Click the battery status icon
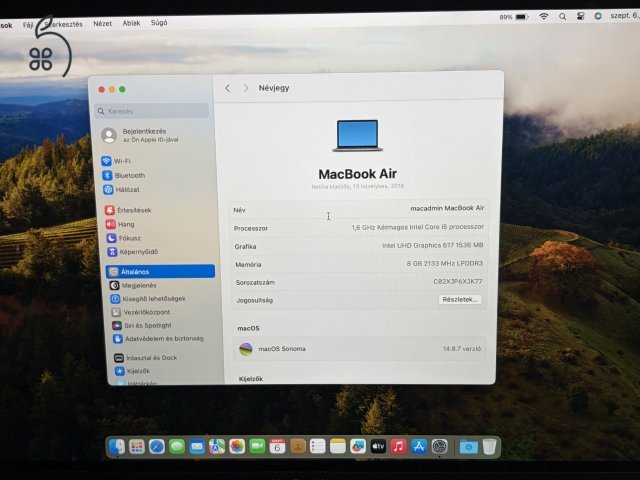640x480 pixels. (x=522, y=17)
